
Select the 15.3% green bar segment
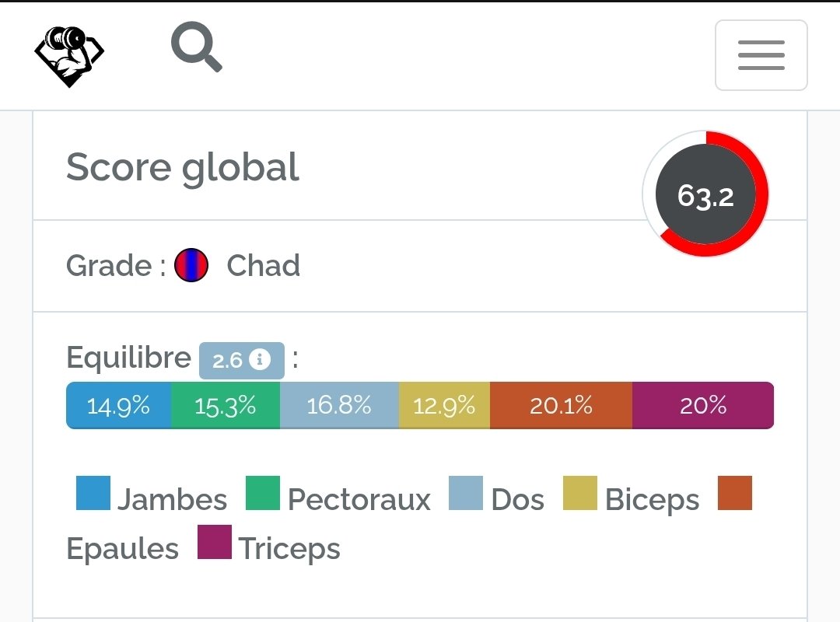click(225, 405)
